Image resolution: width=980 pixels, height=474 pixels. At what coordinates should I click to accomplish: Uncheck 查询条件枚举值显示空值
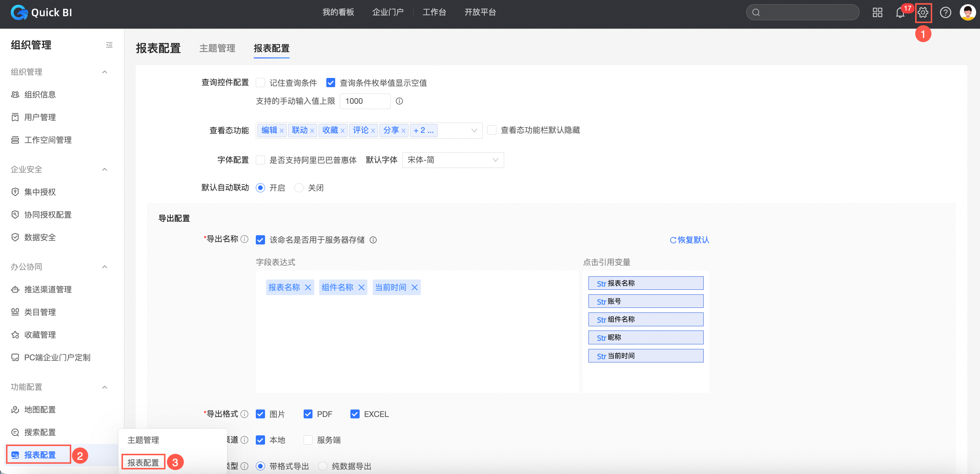click(331, 83)
